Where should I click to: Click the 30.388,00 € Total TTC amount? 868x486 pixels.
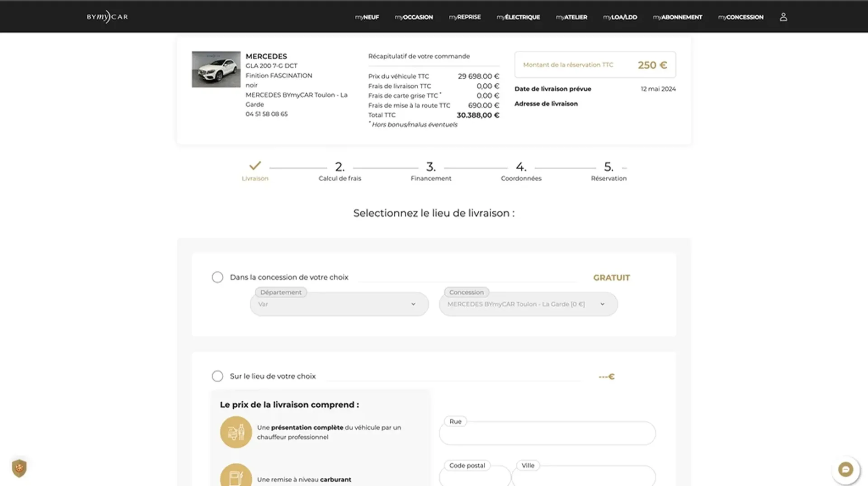[x=478, y=115]
